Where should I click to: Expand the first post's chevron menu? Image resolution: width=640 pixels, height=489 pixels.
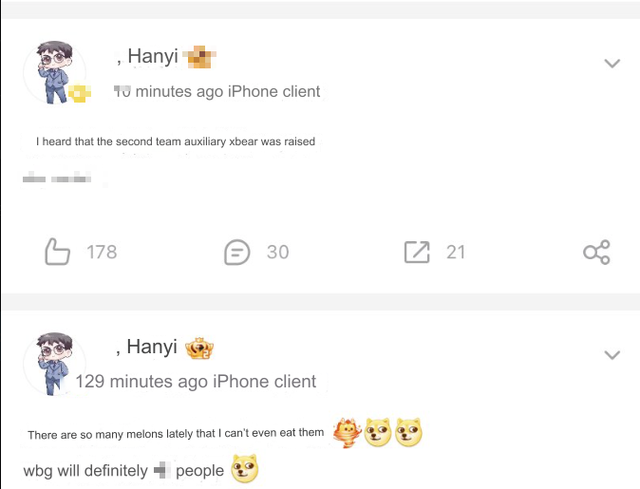(612, 64)
